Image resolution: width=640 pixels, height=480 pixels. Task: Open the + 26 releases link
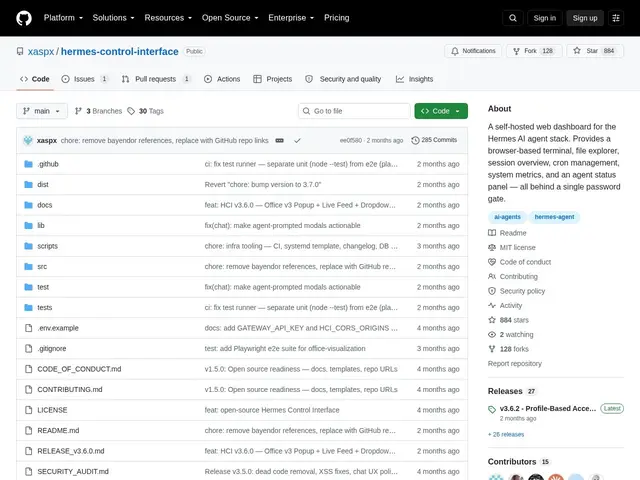click(x=506, y=434)
